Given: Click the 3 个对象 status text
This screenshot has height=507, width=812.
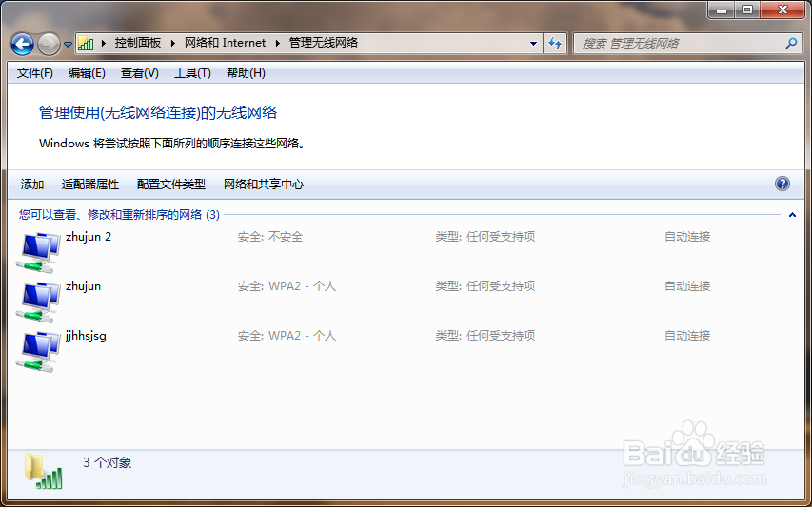Looking at the screenshot, I should click(x=108, y=462).
